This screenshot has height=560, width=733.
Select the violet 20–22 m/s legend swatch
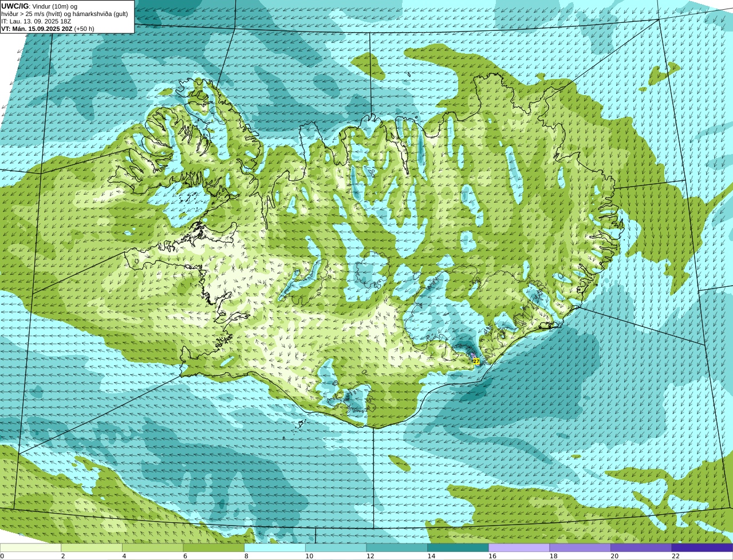641,548
